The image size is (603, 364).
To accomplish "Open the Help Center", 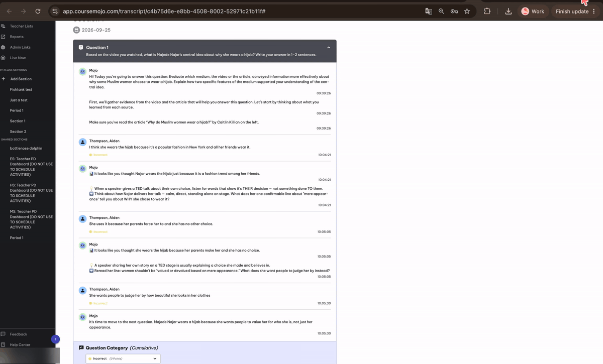I will click(20, 345).
